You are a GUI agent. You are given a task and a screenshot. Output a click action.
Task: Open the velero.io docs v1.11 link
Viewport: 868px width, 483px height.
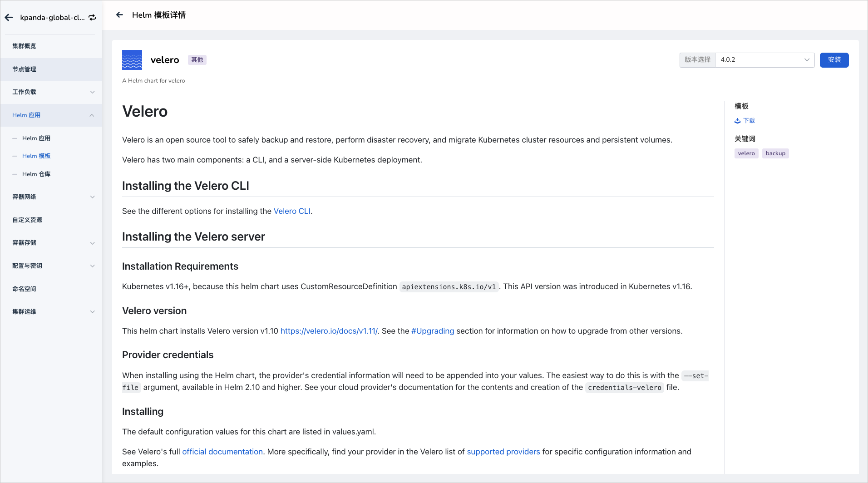(329, 331)
